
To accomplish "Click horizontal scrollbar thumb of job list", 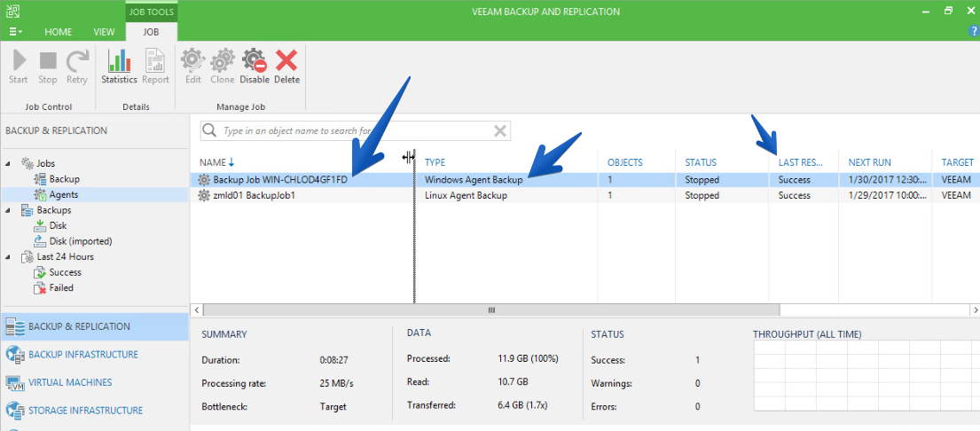I will [491, 310].
